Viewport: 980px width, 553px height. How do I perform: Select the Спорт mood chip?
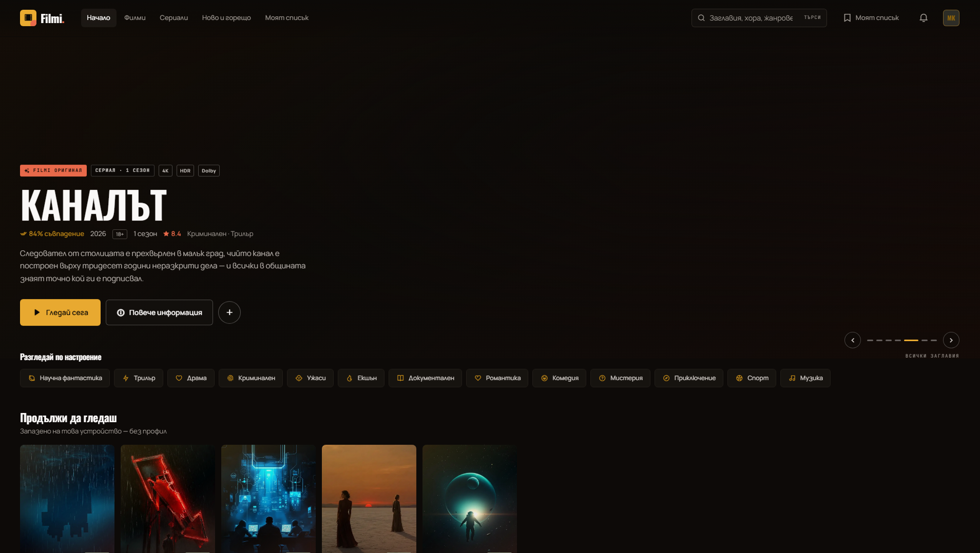click(752, 378)
